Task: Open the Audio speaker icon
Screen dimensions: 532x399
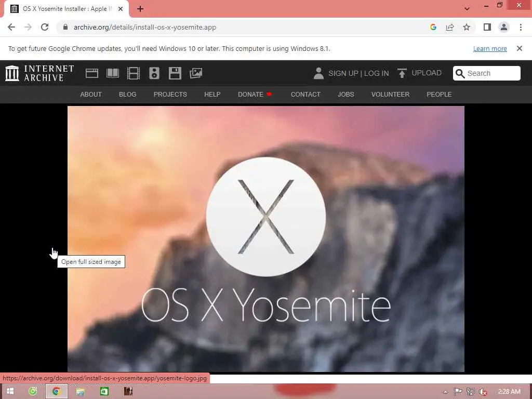Action: point(154,73)
